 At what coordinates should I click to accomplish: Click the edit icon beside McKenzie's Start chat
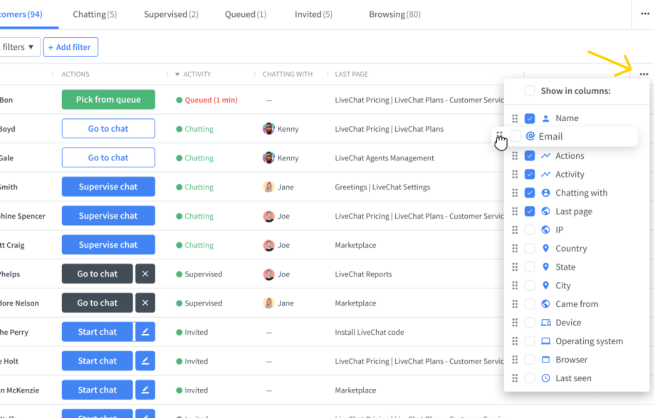tap(145, 390)
